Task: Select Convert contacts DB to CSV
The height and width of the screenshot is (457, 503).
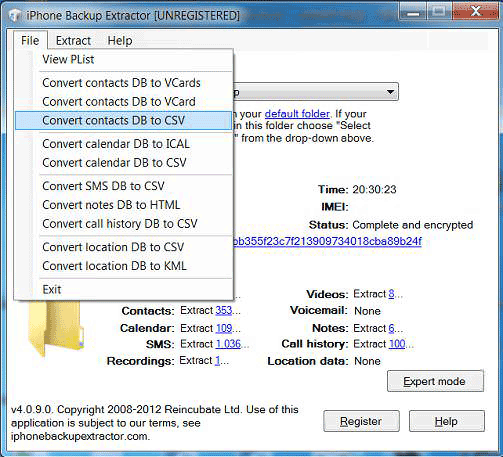Action: coord(123,120)
